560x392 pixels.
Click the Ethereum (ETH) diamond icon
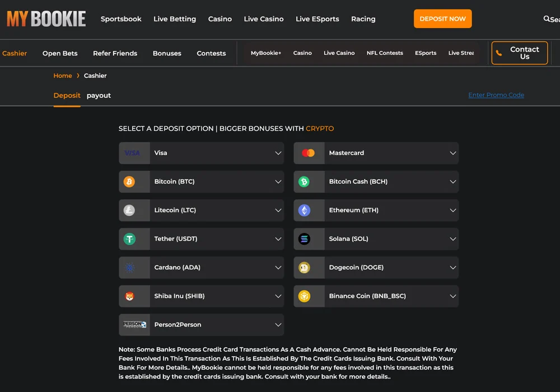(x=304, y=210)
